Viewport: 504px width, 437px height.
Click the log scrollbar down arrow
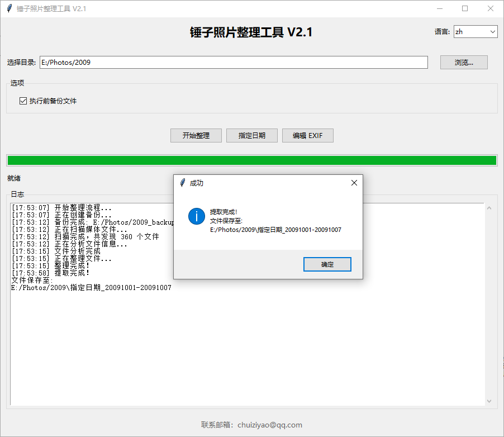pos(489,401)
